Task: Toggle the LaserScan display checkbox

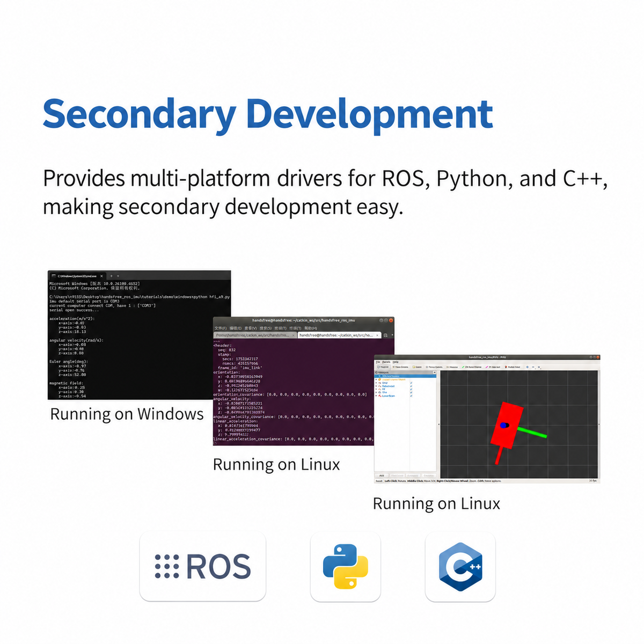Action: [411, 396]
